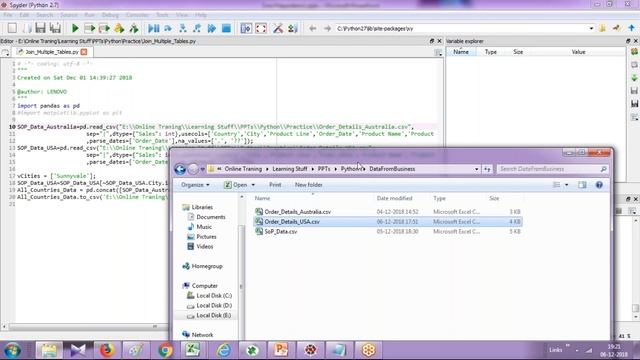This screenshot has width=640, height=360.
Task: Open the Variable explorer options icon at column bottom
Action: tap(634, 118)
